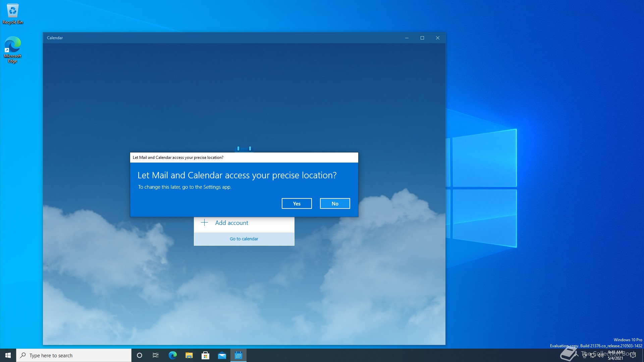Click Yes to allow location access
644x362 pixels.
click(x=297, y=203)
